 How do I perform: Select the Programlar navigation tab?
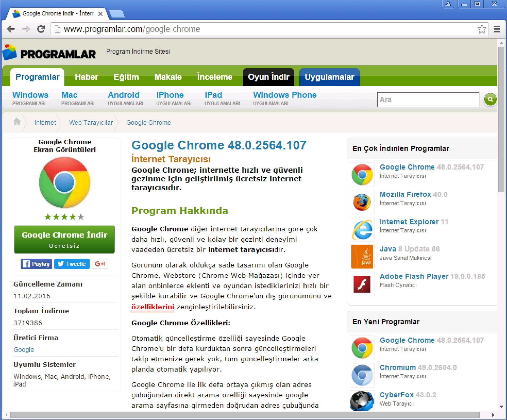click(x=37, y=77)
